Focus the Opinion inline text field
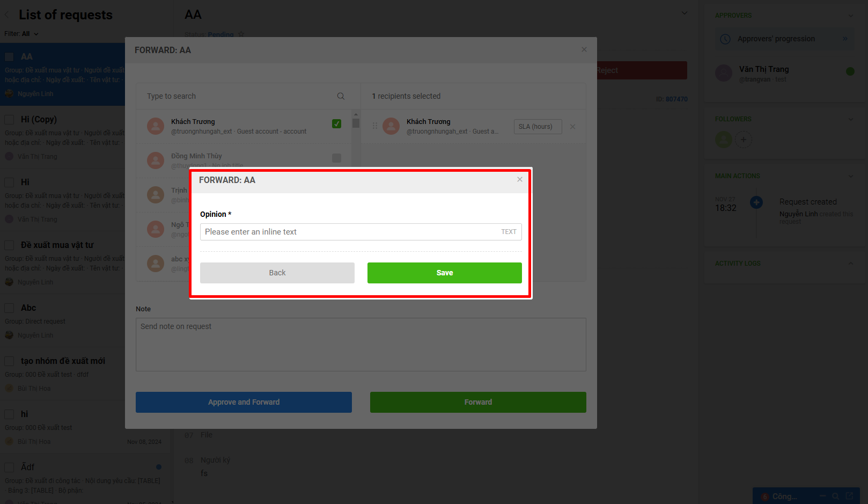This screenshot has height=504, width=868. click(361, 232)
